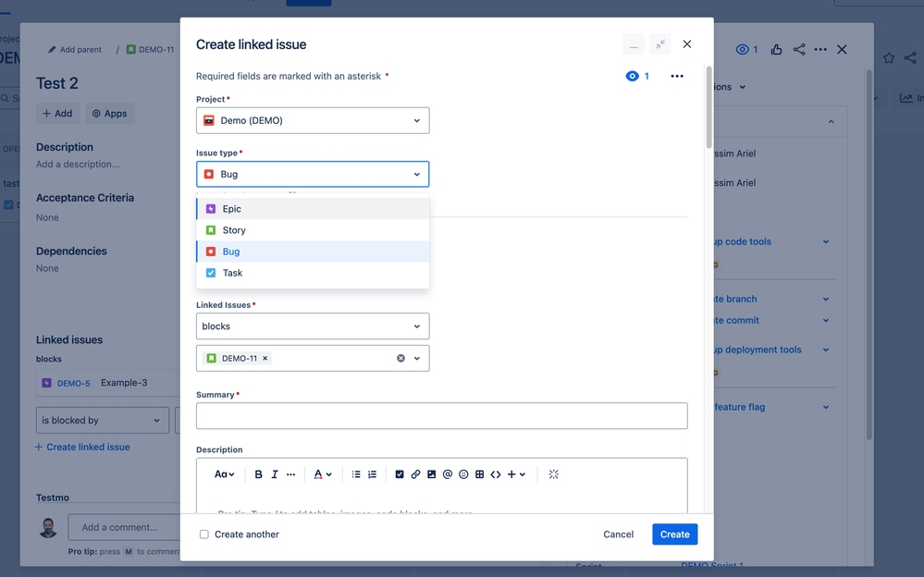Insert a bullet list

click(x=356, y=474)
